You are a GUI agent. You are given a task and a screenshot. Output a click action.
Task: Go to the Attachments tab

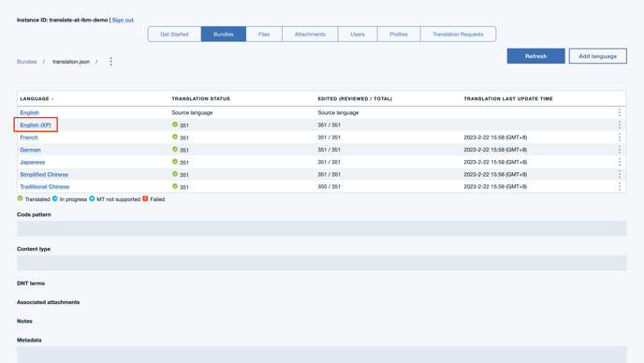coord(310,34)
